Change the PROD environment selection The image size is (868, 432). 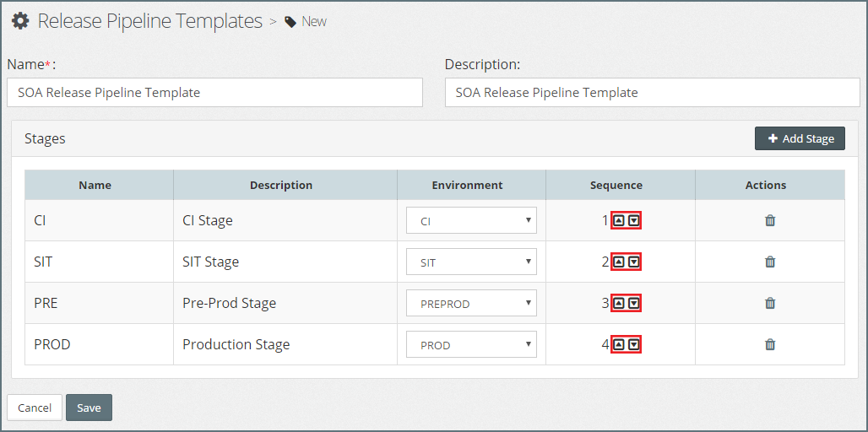[471, 344]
